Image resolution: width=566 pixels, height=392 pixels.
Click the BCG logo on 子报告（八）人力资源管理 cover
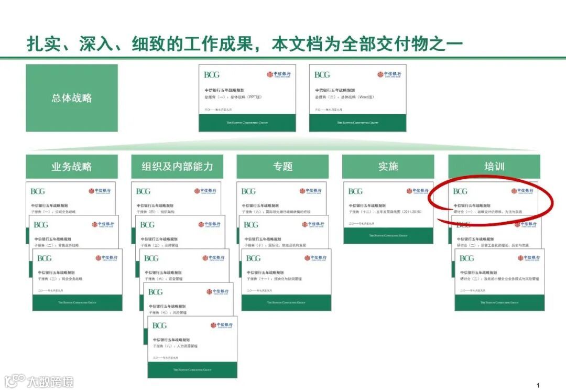coord(159,325)
